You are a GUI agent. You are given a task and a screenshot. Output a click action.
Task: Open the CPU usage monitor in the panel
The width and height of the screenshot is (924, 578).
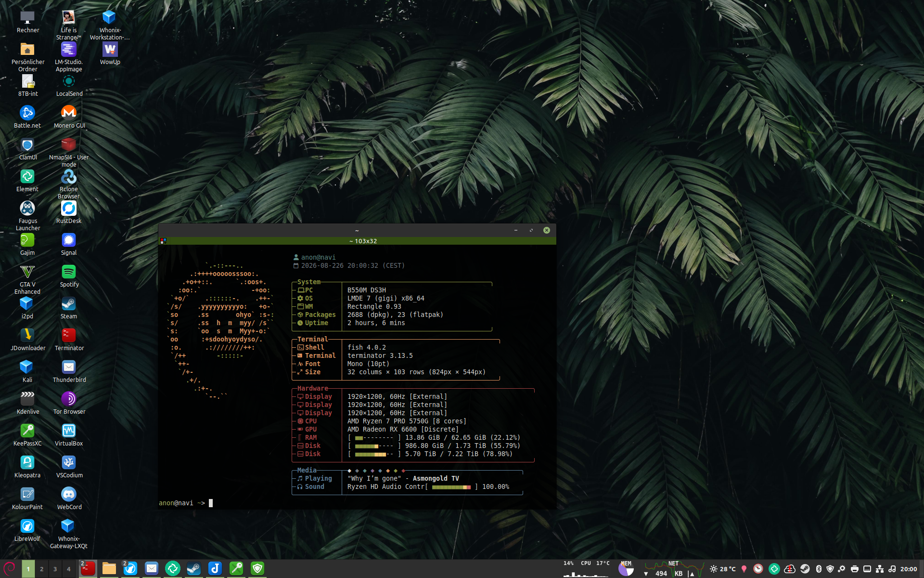click(586, 569)
